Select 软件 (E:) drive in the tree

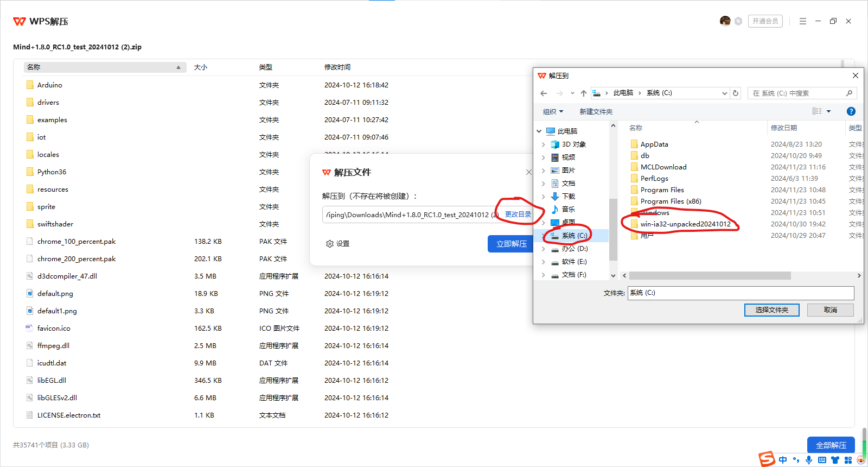574,262
